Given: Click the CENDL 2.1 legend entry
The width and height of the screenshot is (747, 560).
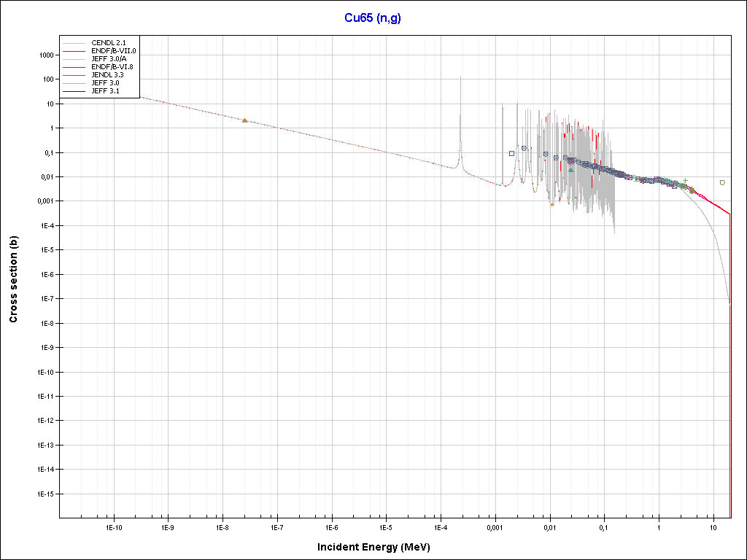Looking at the screenshot, I should click(x=109, y=44).
